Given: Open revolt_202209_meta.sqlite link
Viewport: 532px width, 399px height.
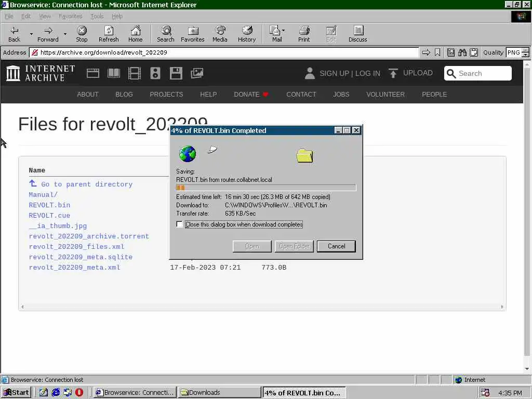Looking at the screenshot, I should [x=81, y=257].
